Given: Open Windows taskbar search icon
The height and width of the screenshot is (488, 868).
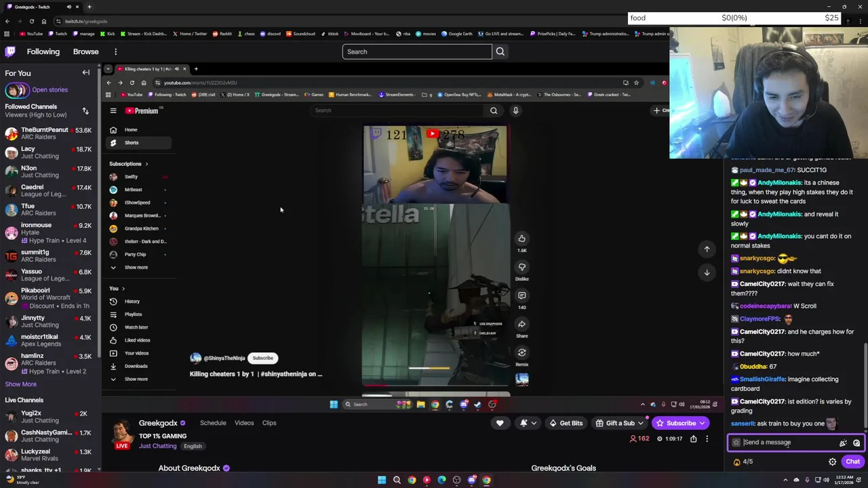Looking at the screenshot, I should [x=397, y=480].
